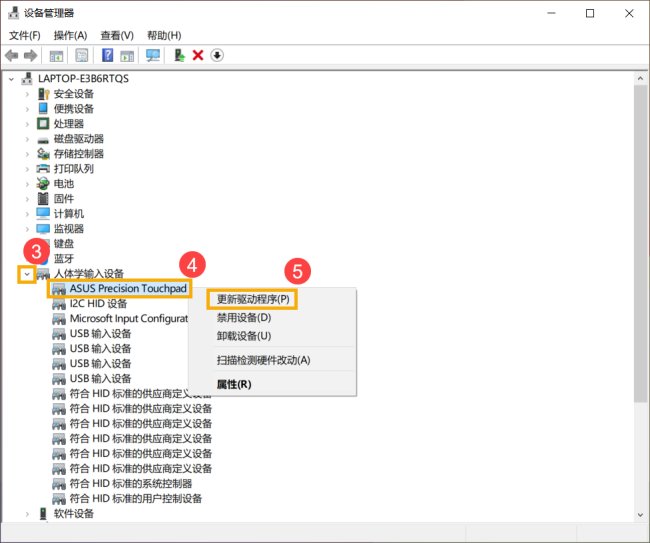Open the 查看(V) menu
650x543 pixels.
[x=117, y=36]
